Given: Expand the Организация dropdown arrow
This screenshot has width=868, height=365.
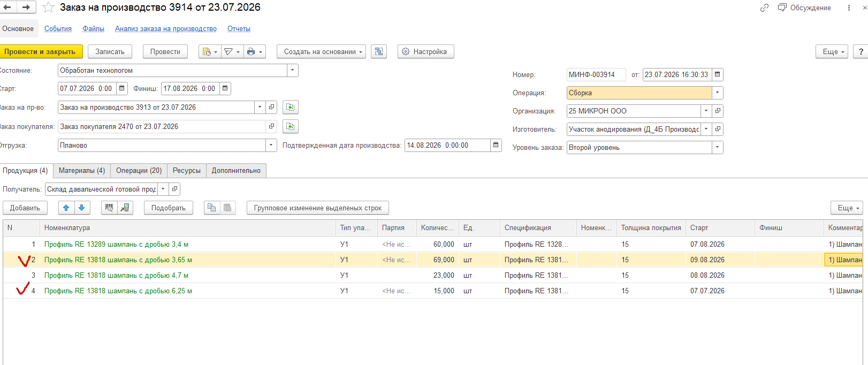Looking at the screenshot, I should pyautogui.click(x=706, y=111).
